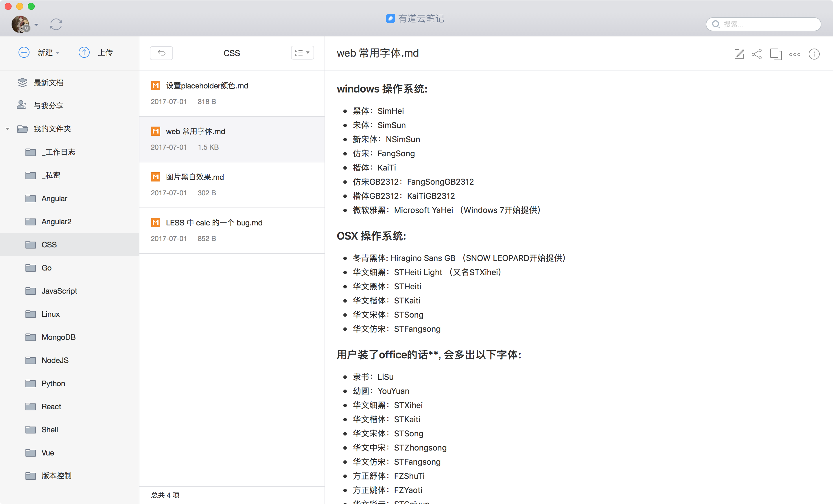Click the search input field

coord(767,24)
